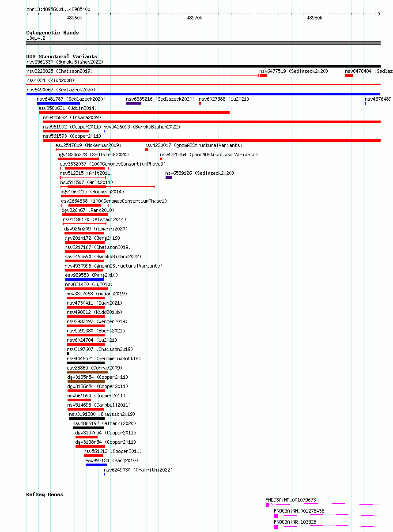Click the nsv5591380 (Ebert2021) label
This screenshot has width=393, height=532.
coord(96,331)
